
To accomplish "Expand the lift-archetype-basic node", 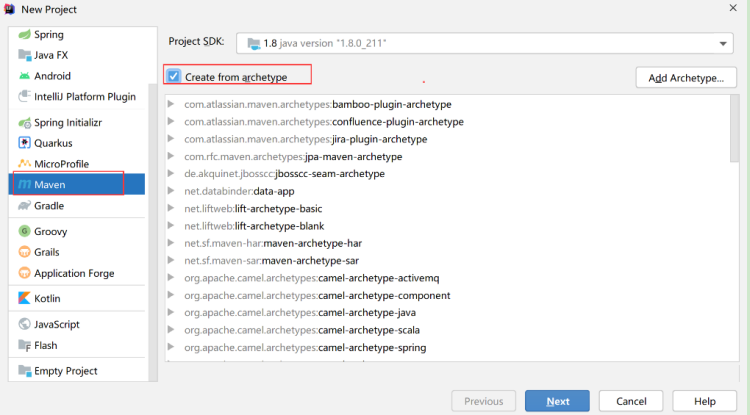I will click(x=171, y=208).
